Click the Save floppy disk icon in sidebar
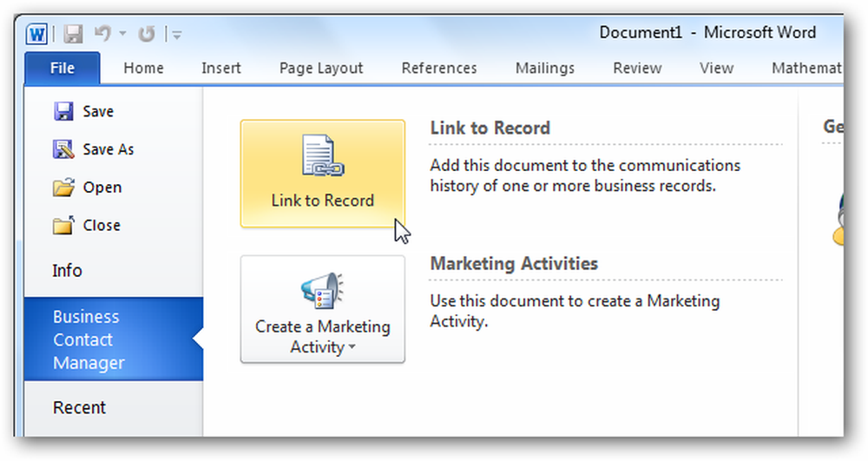This screenshot has height=461, width=868. tap(63, 111)
